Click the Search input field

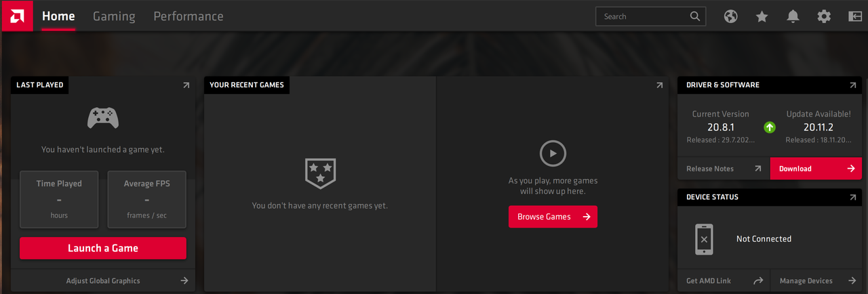[650, 16]
